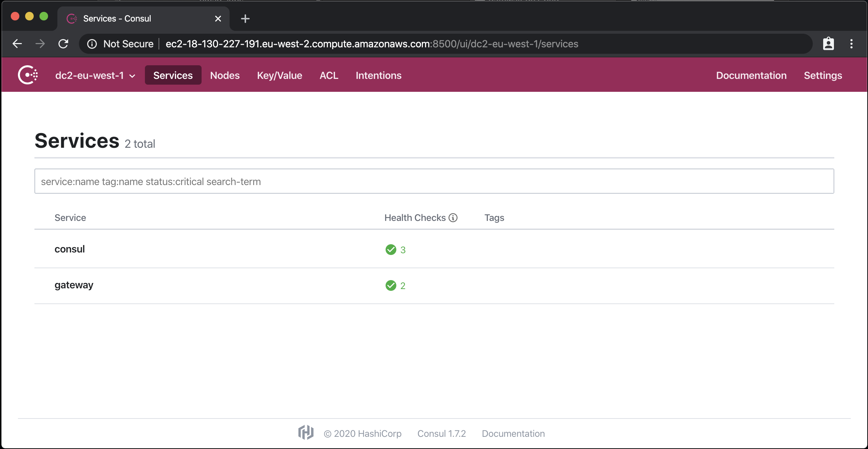868x449 pixels.
Task: Open the browser profile icon
Action: pyautogui.click(x=828, y=44)
